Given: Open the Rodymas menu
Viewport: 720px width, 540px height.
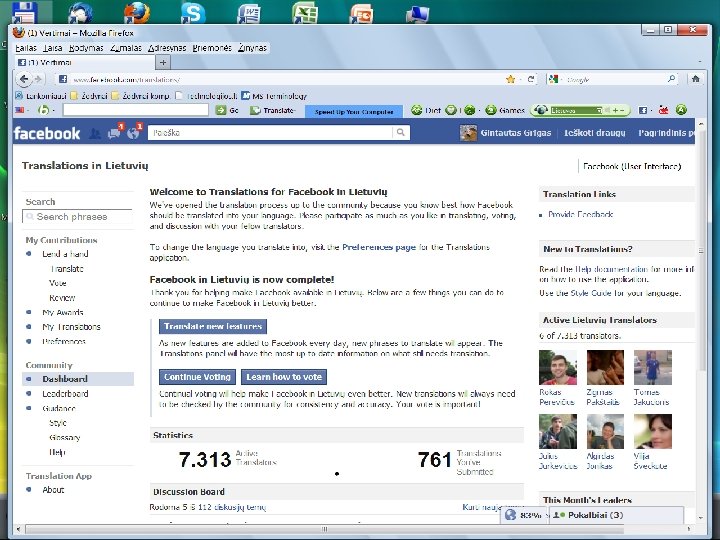Looking at the screenshot, I should [86, 48].
